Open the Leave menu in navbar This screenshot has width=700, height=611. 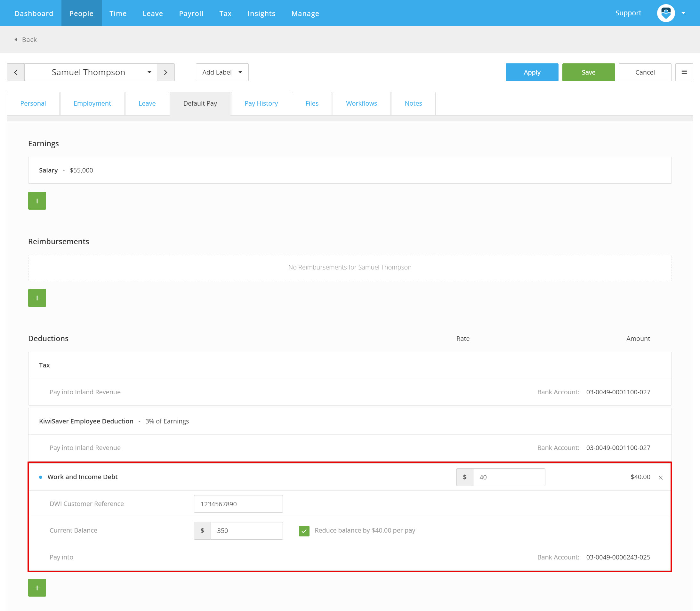(x=153, y=13)
